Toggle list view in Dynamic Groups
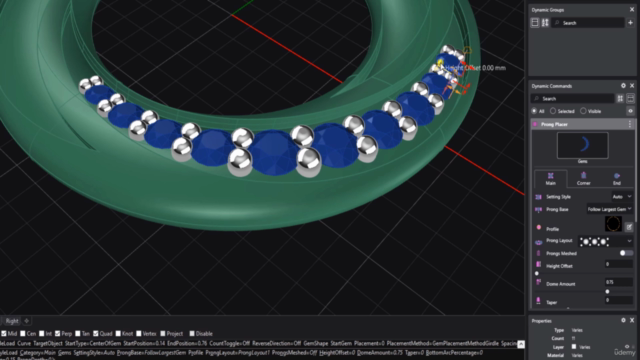 [x=535, y=23]
